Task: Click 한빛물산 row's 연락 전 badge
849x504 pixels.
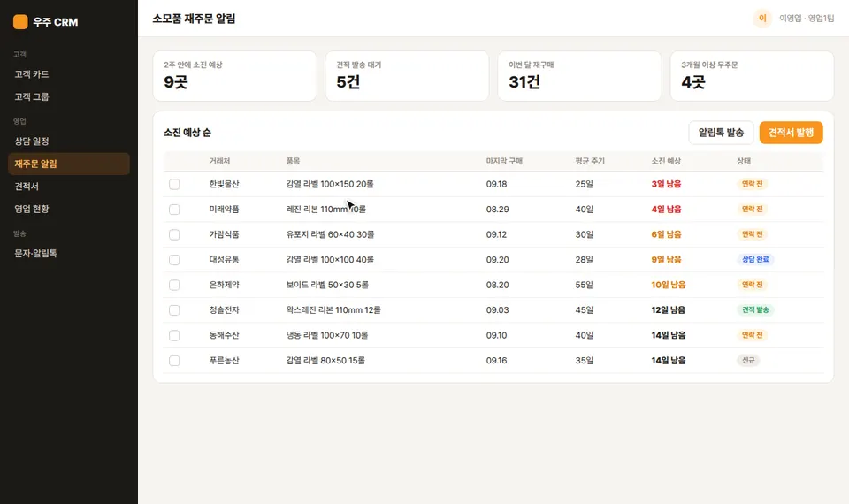Action: (x=752, y=184)
